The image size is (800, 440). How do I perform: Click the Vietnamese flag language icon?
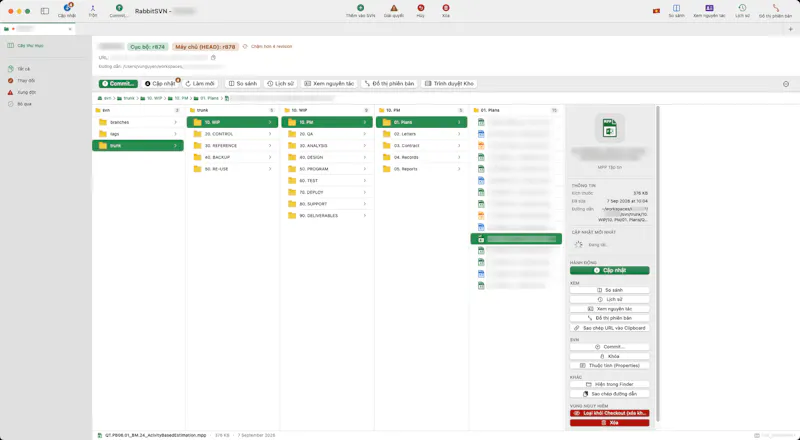(656, 11)
